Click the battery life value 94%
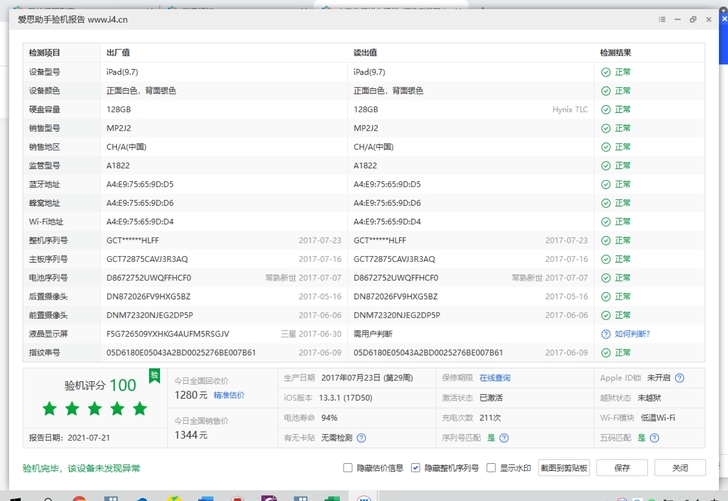This screenshot has width=728, height=501. click(329, 418)
